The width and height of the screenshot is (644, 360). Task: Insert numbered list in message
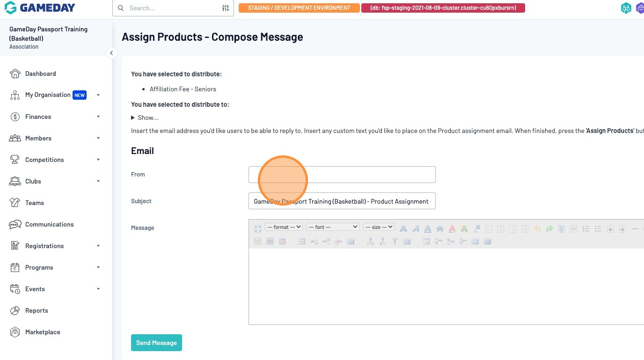tap(586, 229)
